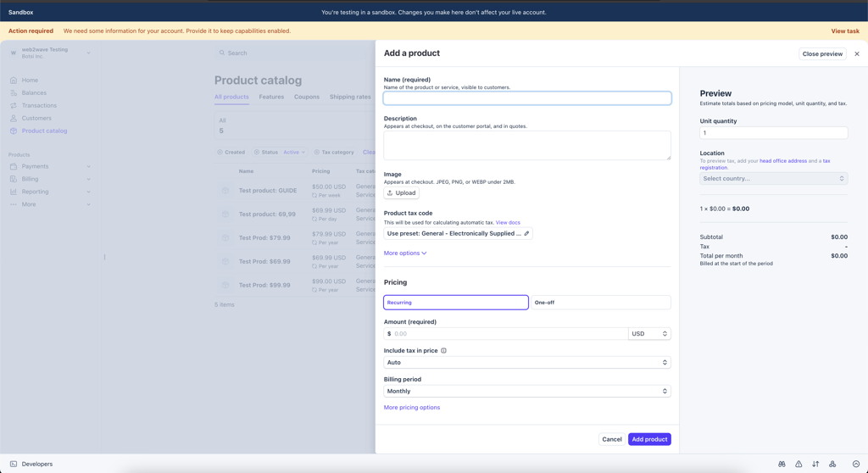Click the Billing icon in sidebar
This screenshot has height=473, width=868.
pyautogui.click(x=14, y=179)
